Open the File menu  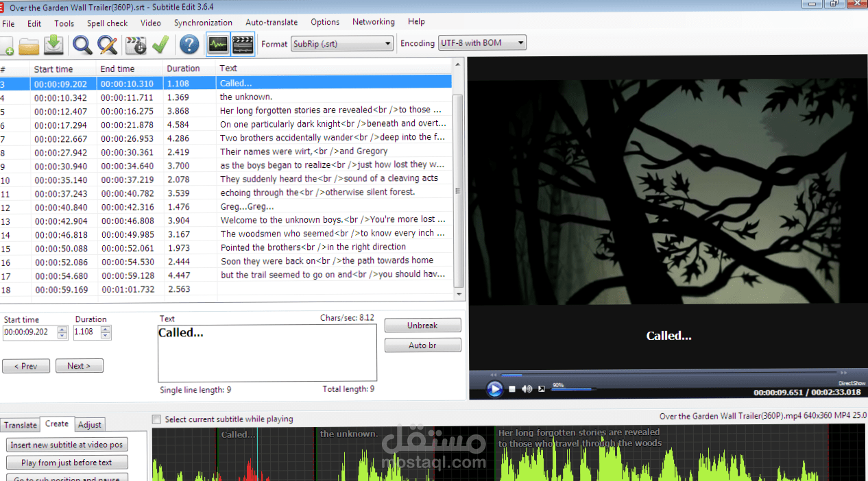pos(8,23)
